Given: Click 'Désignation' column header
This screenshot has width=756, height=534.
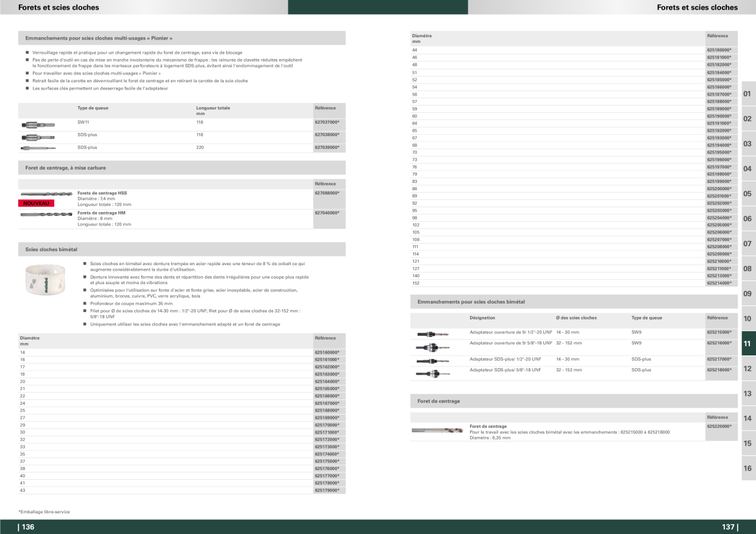Looking at the screenshot, I should [x=482, y=318].
